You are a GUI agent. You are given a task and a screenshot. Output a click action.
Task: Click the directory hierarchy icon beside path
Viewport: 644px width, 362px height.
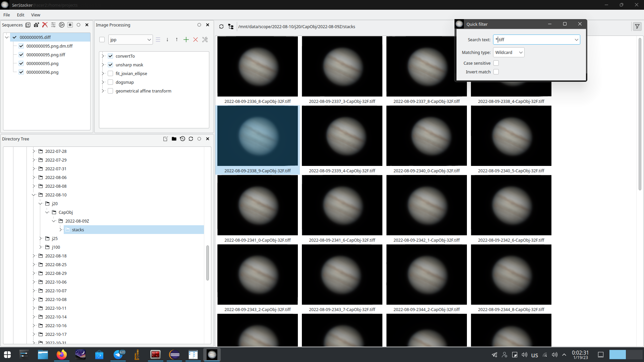231,26
